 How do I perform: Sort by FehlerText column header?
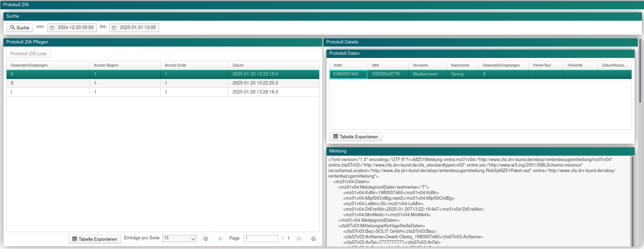(546, 65)
